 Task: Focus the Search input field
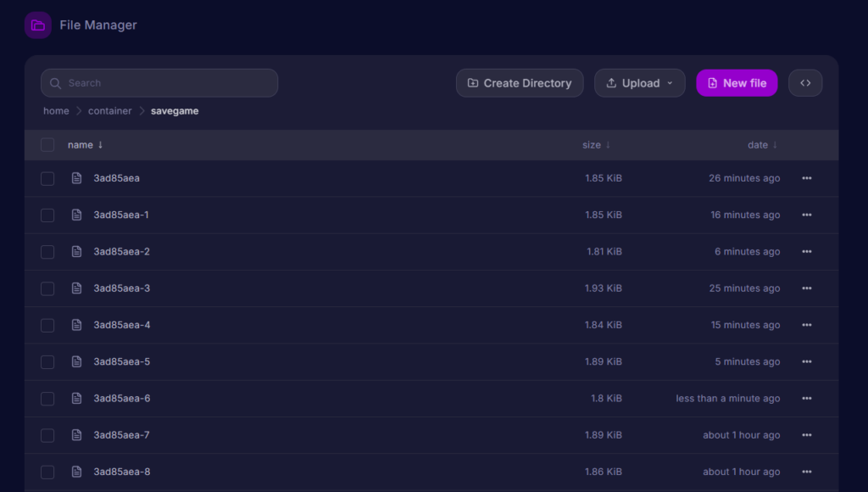point(159,83)
